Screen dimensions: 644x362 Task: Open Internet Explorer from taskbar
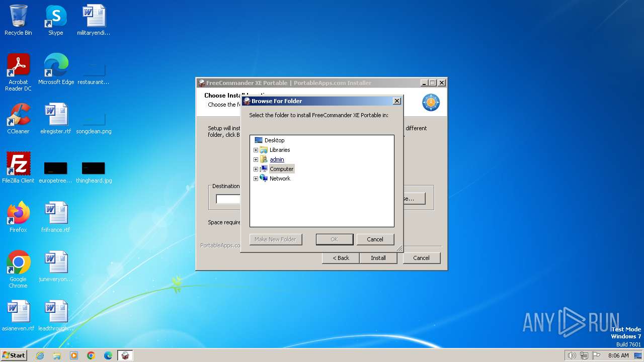(40, 355)
